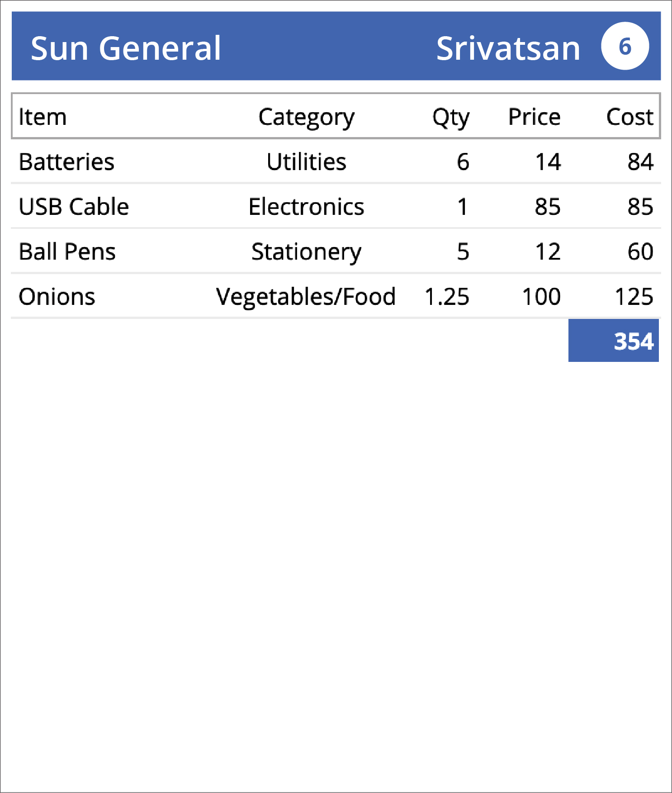
Task: Click the Ball Pens cost value 60
Action: click(x=640, y=252)
